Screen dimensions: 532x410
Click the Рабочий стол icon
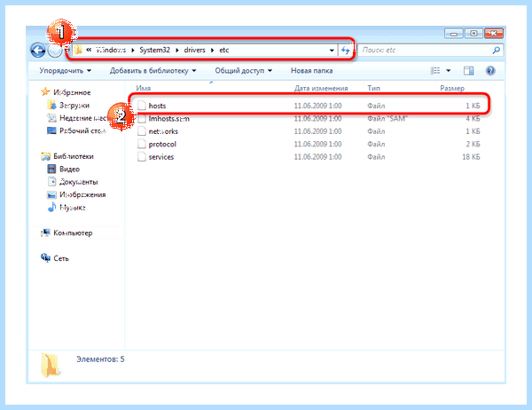[x=51, y=130]
